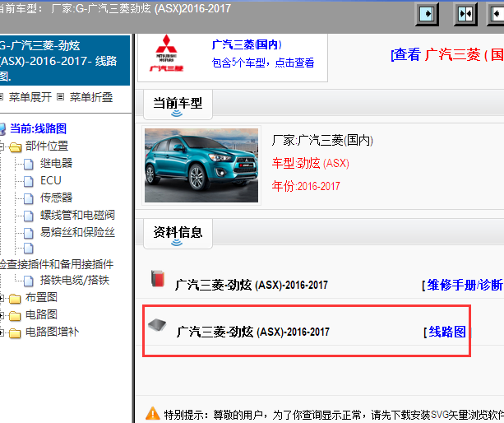Click the page icon beside 易熔丝和保险丝
Screen dimensions: 504x423
pyautogui.click(x=28, y=233)
